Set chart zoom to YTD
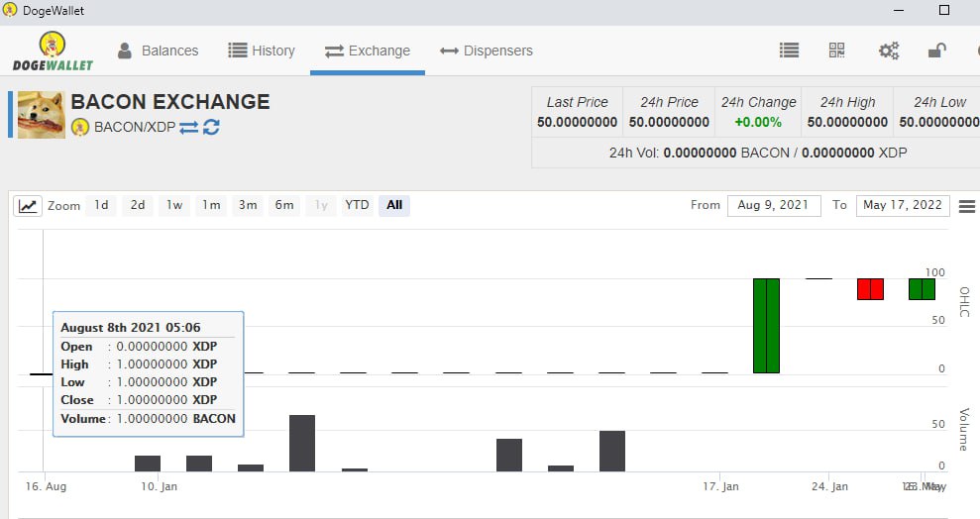980x519 pixels. 357,205
